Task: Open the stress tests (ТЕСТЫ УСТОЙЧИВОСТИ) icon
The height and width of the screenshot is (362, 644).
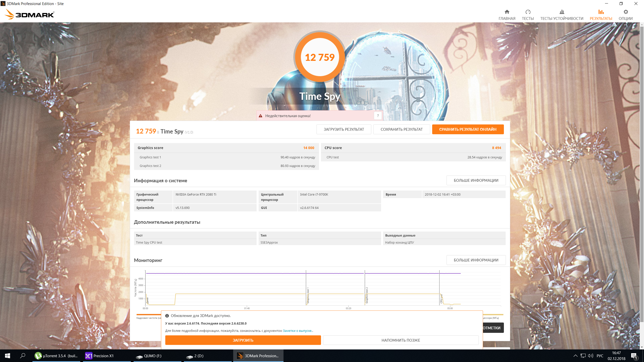Action: [561, 12]
